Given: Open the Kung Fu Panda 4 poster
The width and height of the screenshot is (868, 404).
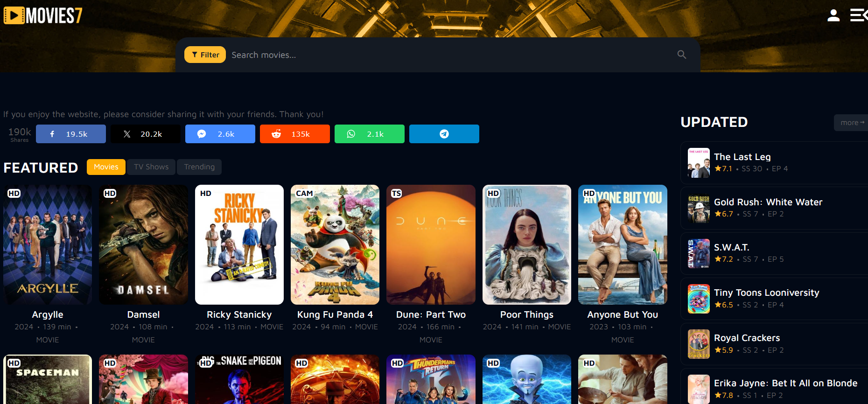Looking at the screenshot, I should point(335,244).
